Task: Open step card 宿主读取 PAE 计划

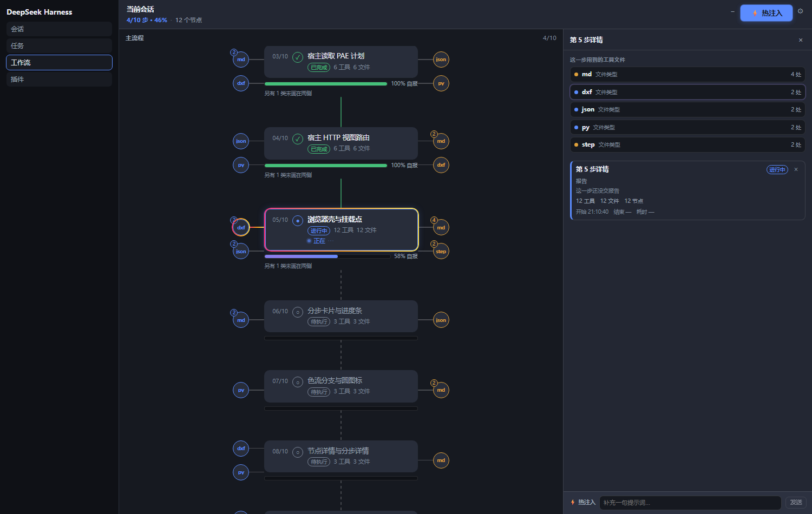Action: 341,62
